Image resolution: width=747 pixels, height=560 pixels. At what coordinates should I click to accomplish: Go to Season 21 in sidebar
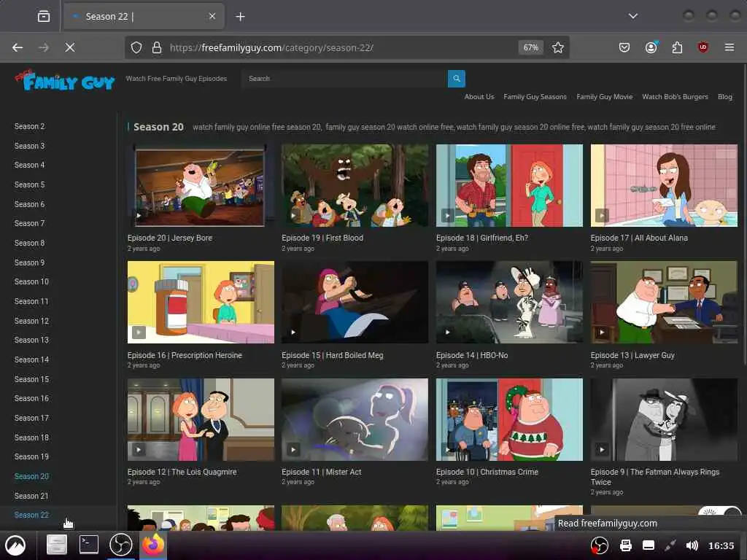tap(31, 496)
